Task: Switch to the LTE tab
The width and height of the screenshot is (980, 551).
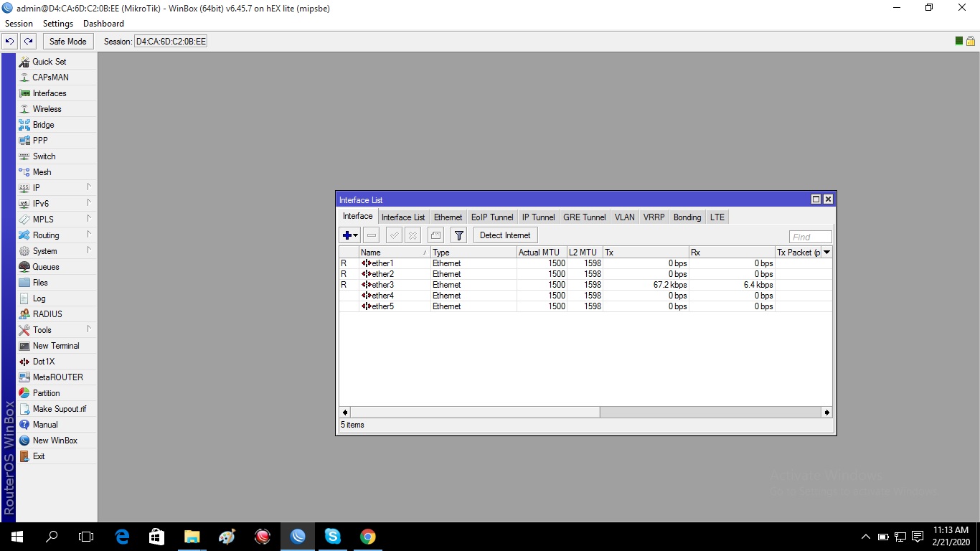Action: (717, 217)
